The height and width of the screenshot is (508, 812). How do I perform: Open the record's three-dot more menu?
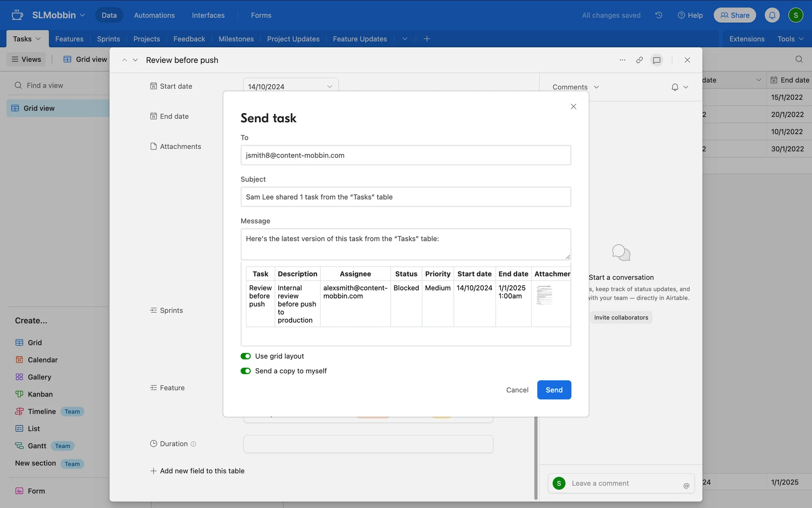tap(622, 60)
